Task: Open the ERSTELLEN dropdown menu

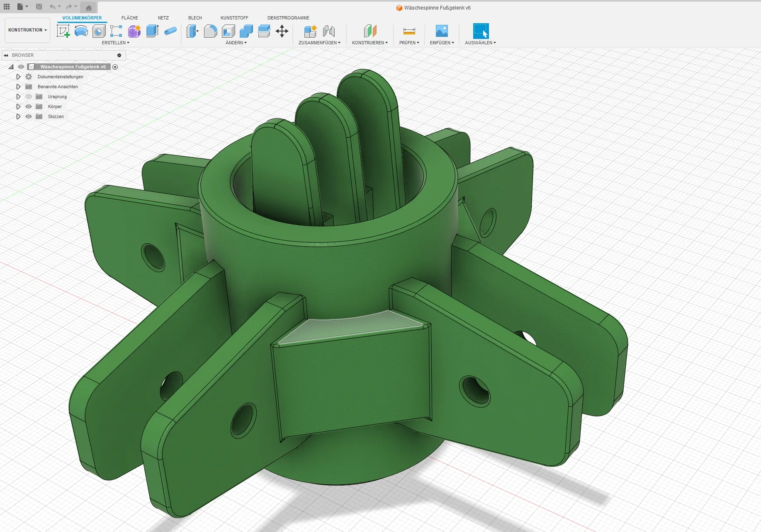Action: tap(115, 43)
